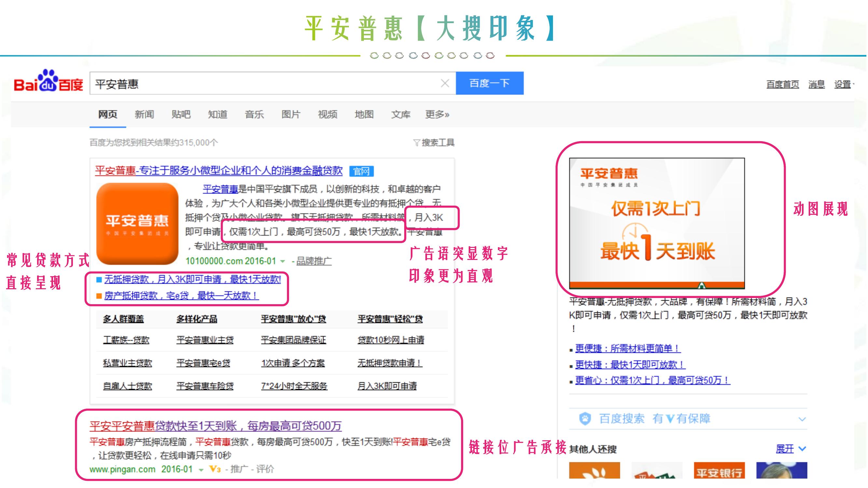
Task: Open 搜索工具 filter
Action: [x=434, y=143]
